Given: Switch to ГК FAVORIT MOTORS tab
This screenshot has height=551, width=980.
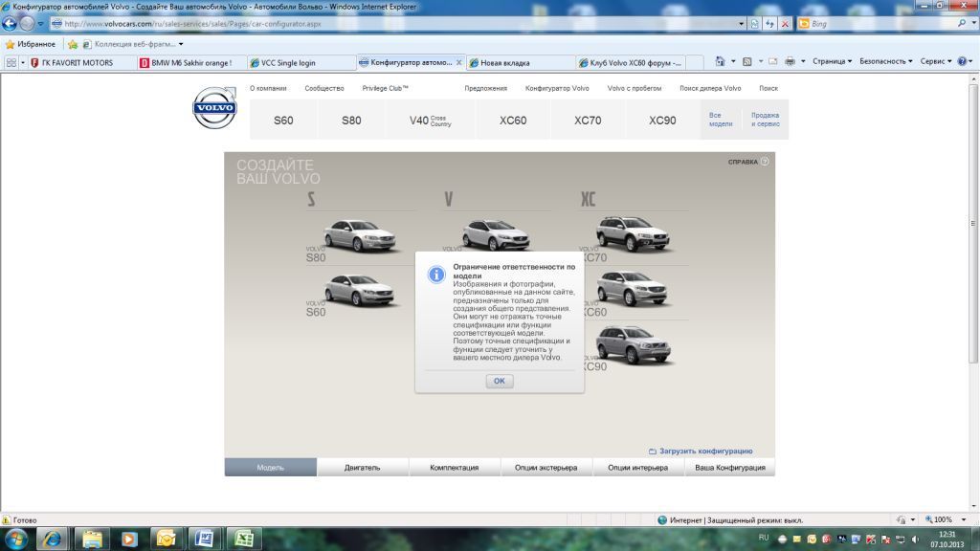Looking at the screenshot, I should coord(81,62).
